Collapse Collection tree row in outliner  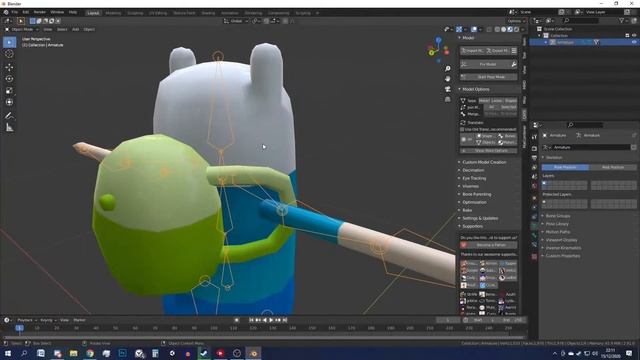point(540,36)
